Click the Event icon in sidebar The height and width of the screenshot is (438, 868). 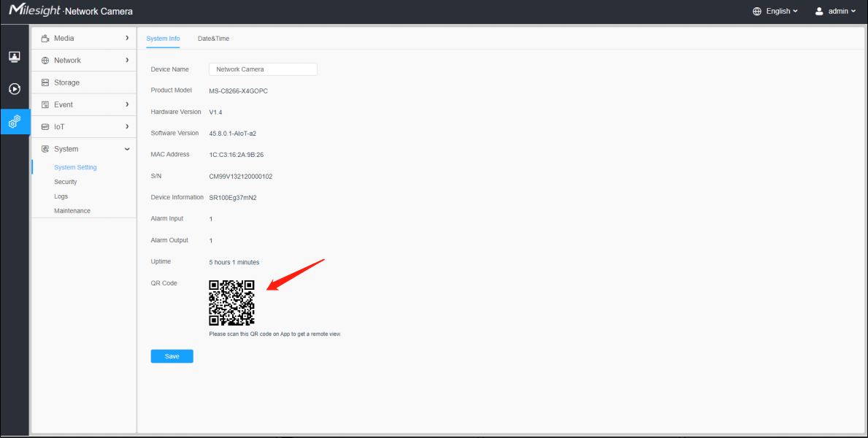pyautogui.click(x=45, y=104)
